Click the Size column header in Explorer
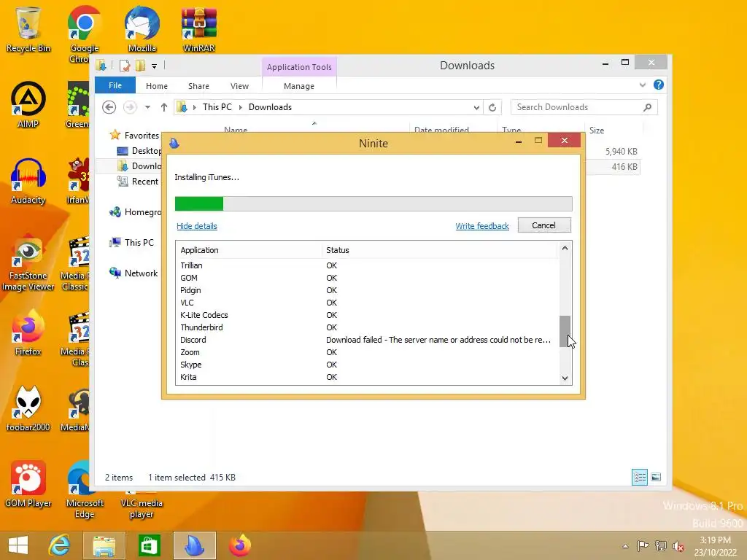Screen dimensions: 747x560 tap(613, 131)
